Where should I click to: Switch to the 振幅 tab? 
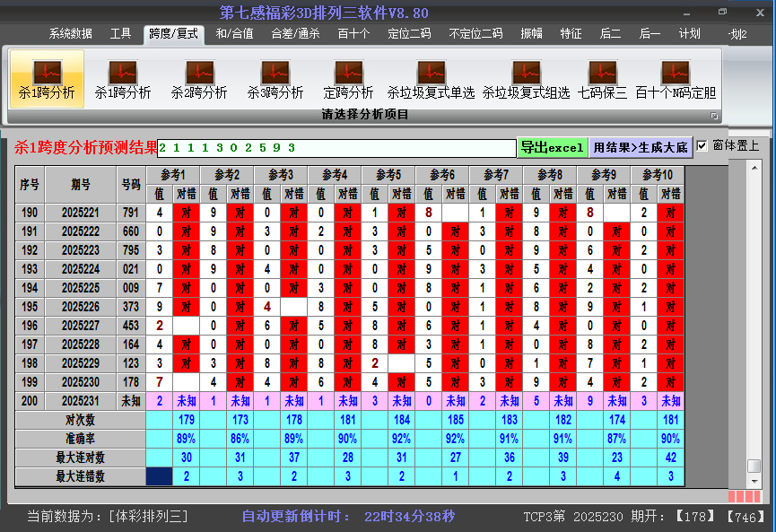531,34
